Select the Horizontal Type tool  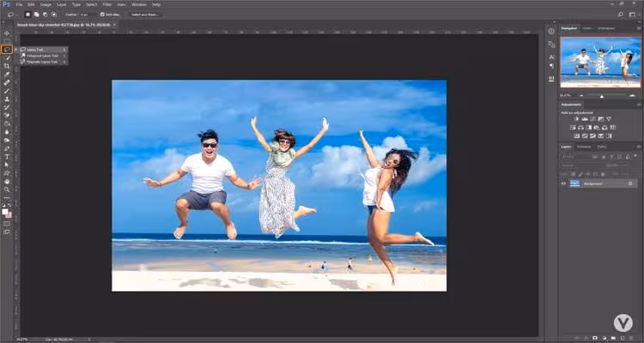(x=7, y=157)
